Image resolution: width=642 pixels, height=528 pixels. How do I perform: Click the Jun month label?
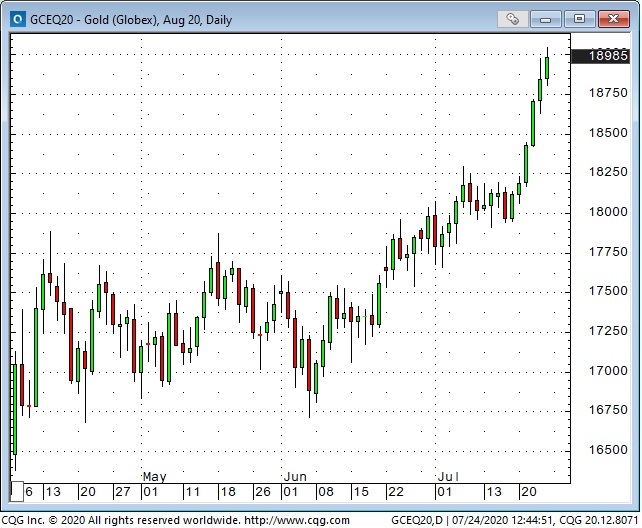(x=295, y=477)
